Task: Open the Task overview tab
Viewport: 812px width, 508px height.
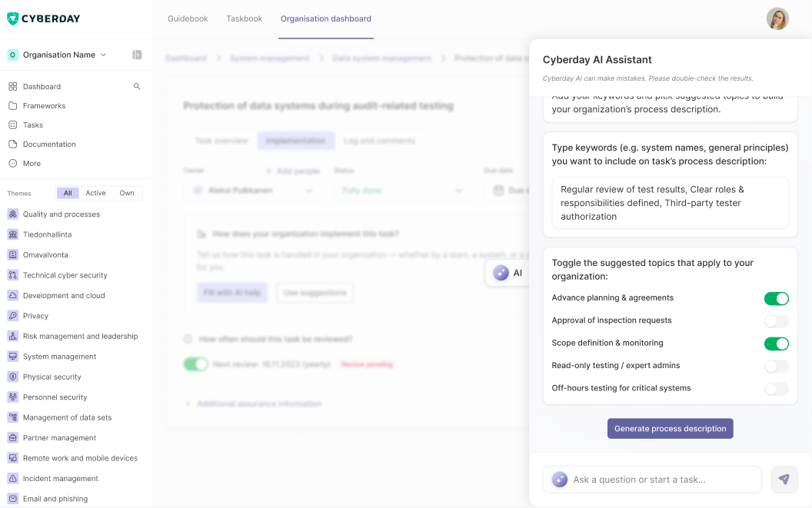Action: pos(221,141)
